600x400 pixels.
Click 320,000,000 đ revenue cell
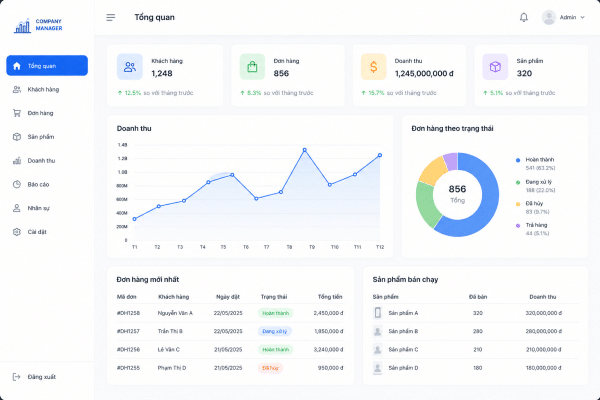(x=543, y=313)
